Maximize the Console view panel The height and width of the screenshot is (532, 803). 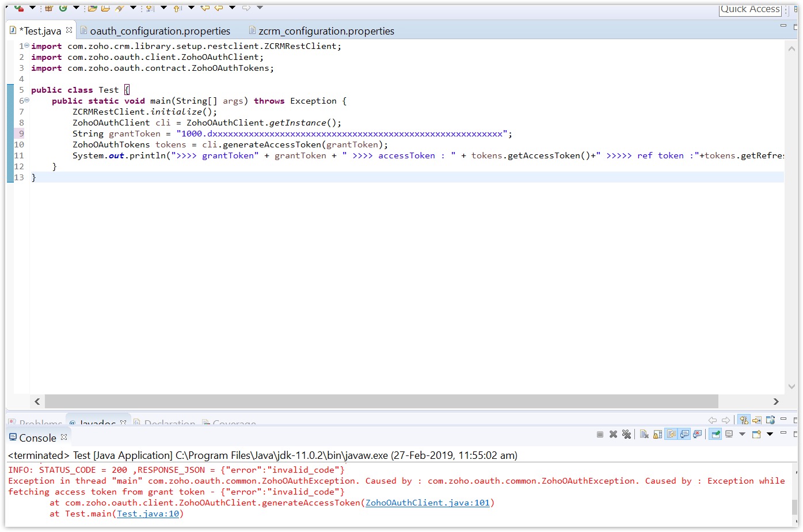(796, 434)
